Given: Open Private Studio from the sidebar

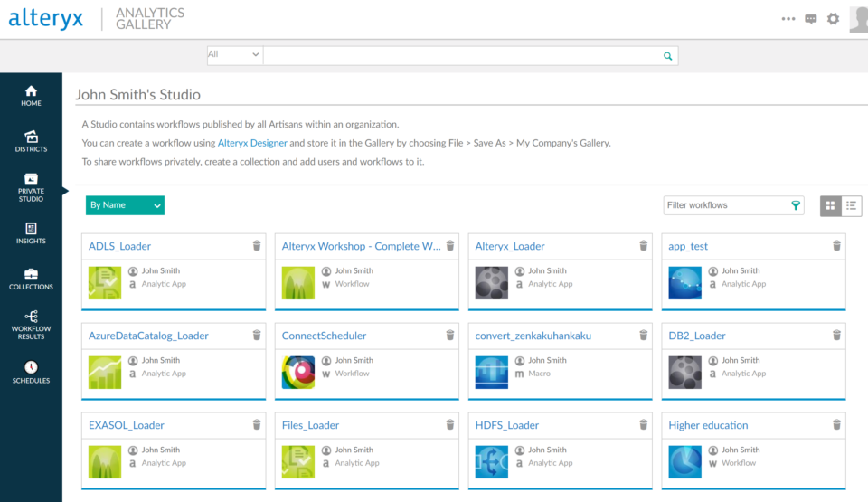Looking at the screenshot, I should coord(31,187).
